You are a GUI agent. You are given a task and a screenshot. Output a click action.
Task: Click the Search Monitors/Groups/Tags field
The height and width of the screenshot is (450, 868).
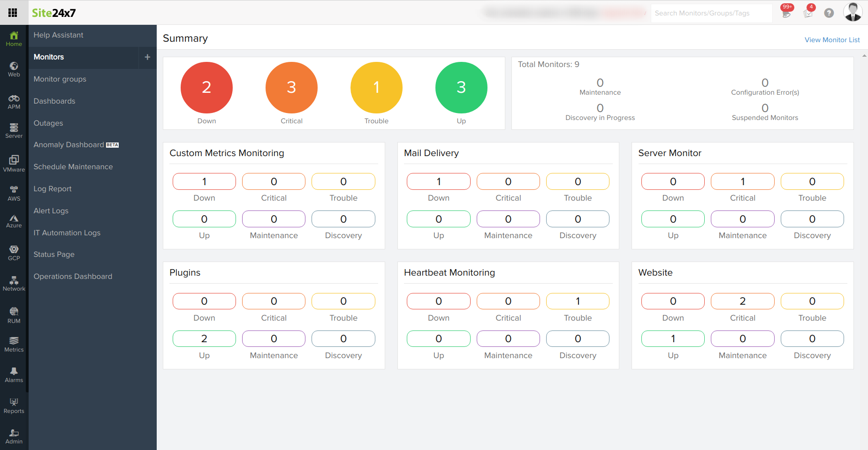[711, 13]
